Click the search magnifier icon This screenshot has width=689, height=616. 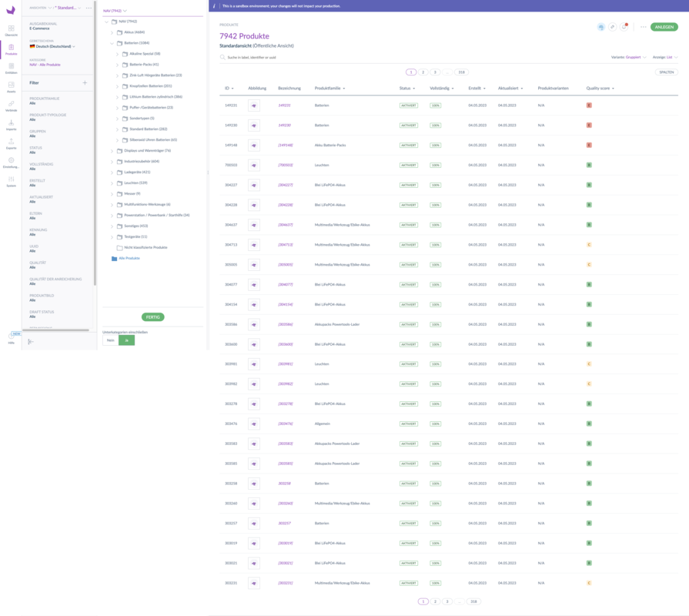(x=222, y=57)
